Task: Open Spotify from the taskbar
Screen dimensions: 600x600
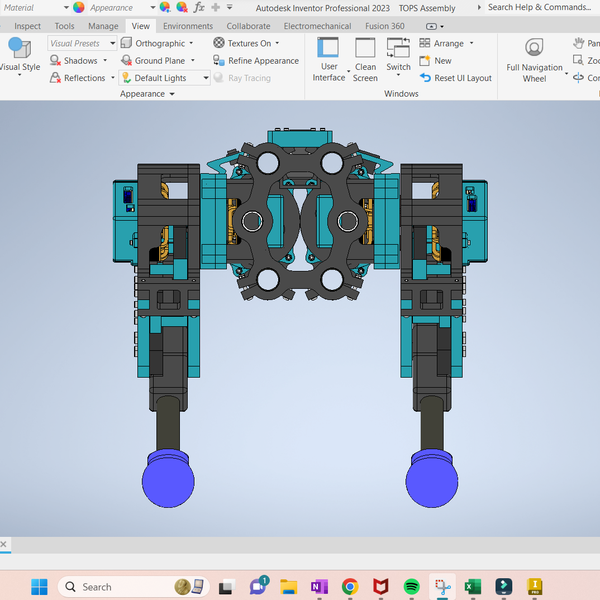Action: [411, 587]
